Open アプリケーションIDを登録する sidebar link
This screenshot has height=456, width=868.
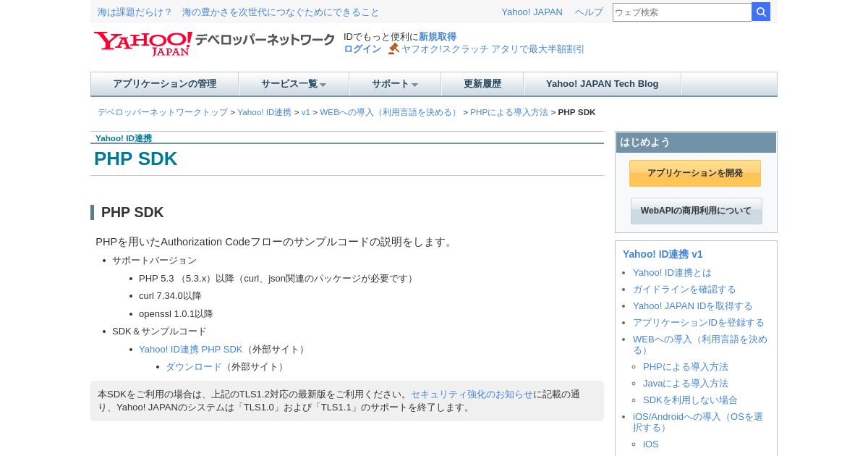tap(699, 323)
